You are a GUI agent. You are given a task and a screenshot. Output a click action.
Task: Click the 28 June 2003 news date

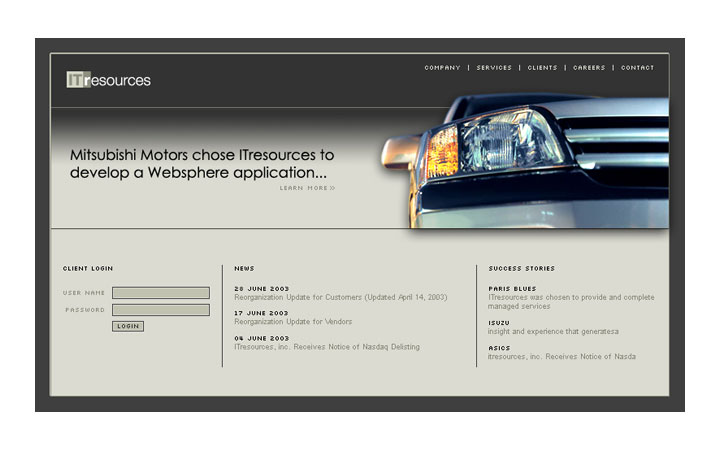click(262, 288)
